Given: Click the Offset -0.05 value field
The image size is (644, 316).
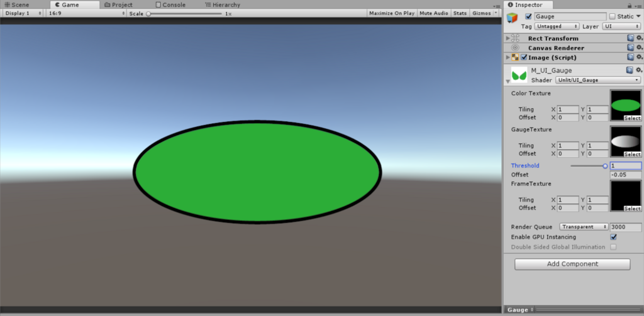Looking at the screenshot, I should [626, 175].
